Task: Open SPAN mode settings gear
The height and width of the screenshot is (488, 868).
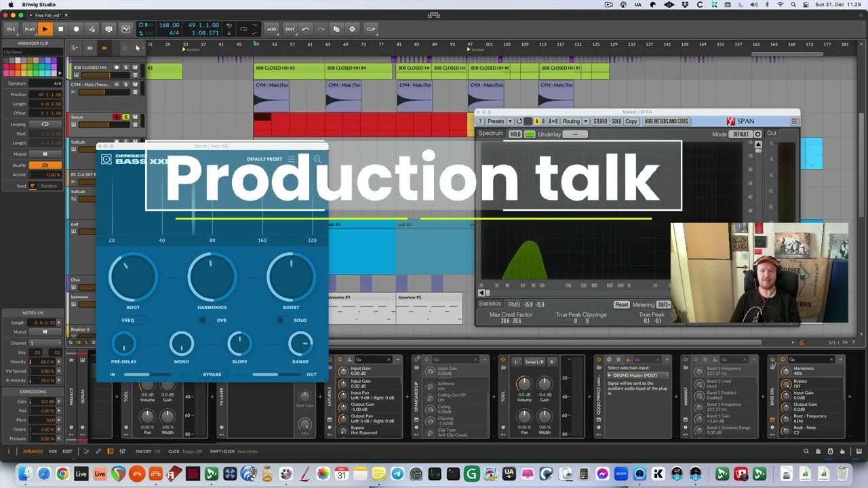Action: click(x=758, y=134)
